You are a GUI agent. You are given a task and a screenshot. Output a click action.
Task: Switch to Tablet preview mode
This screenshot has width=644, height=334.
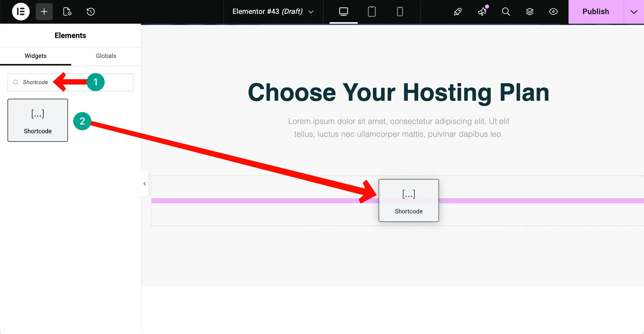coord(372,12)
